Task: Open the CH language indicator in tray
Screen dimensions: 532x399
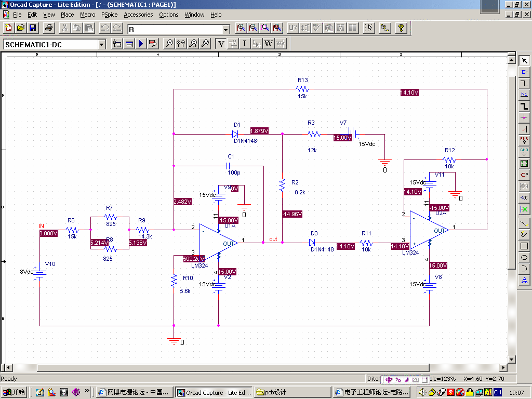Action: 497,392
